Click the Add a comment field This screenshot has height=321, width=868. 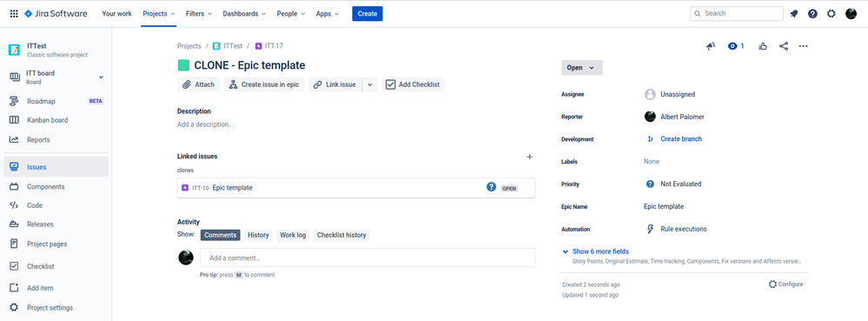[x=368, y=257]
